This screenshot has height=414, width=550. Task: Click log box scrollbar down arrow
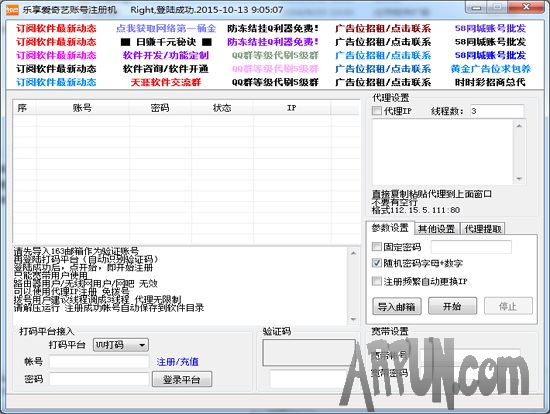pos(353,319)
